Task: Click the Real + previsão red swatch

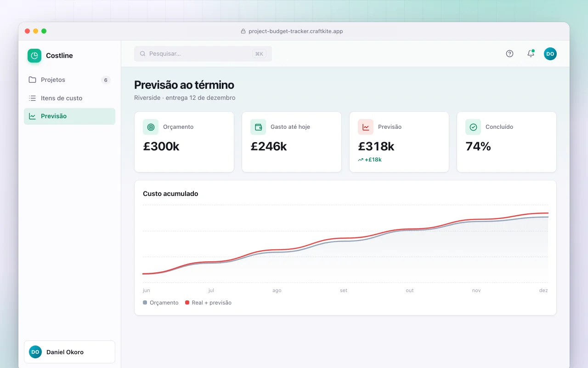Action: (187, 303)
